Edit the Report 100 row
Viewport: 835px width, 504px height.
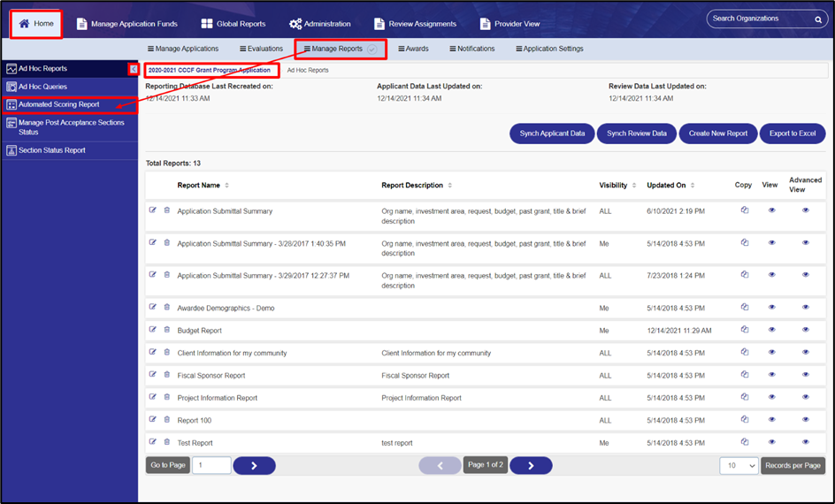click(x=153, y=419)
